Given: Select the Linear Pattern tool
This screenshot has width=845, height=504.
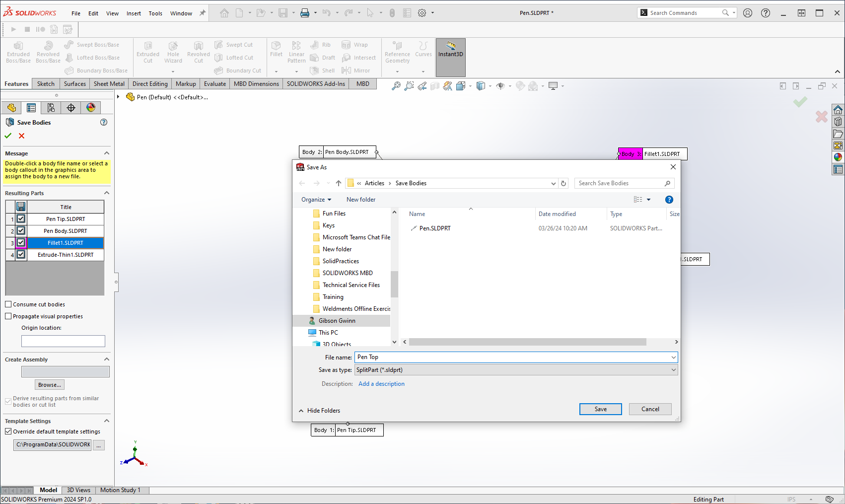Looking at the screenshot, I should click(296, 52).
